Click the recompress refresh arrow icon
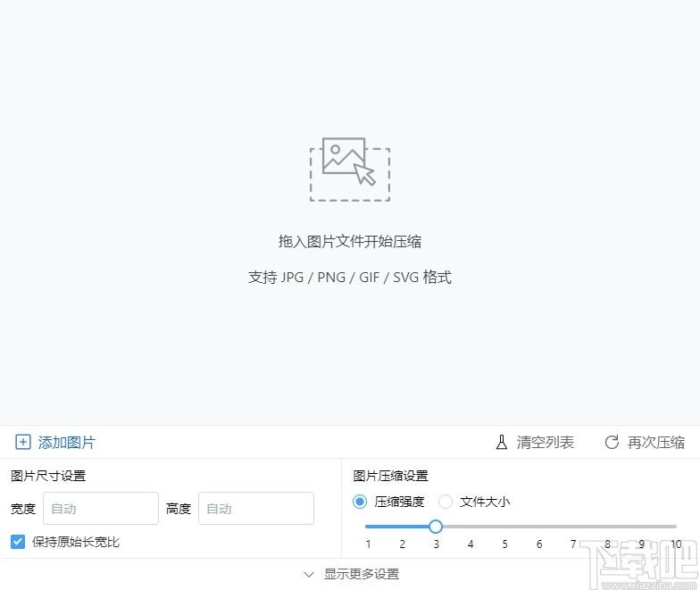This screenshot has width=700, height=590. (612, 443)
